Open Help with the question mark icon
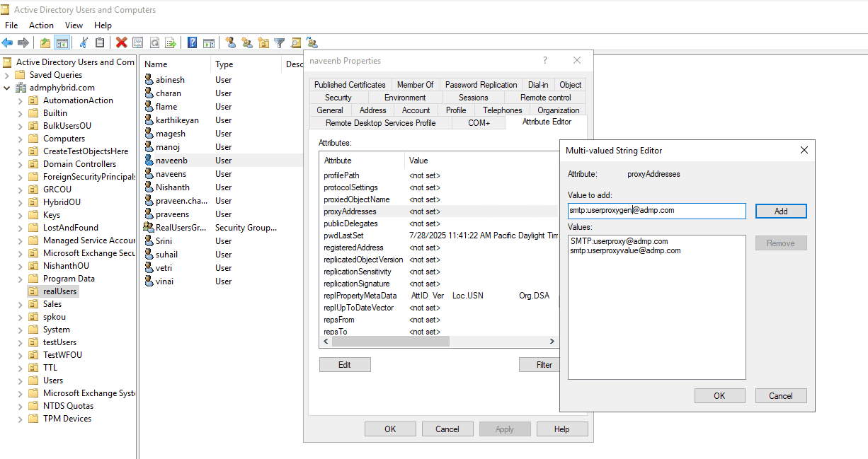This screenshot has width=868, height=459. [x=191, y=42]
